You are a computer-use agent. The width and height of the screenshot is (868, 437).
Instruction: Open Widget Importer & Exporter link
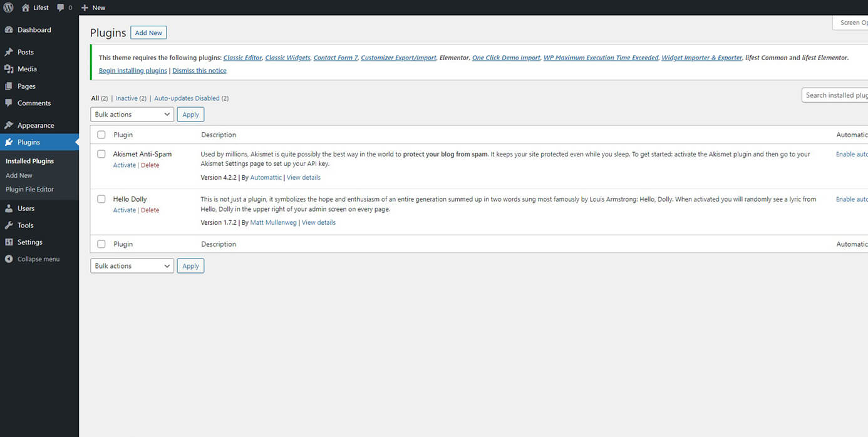701,58
